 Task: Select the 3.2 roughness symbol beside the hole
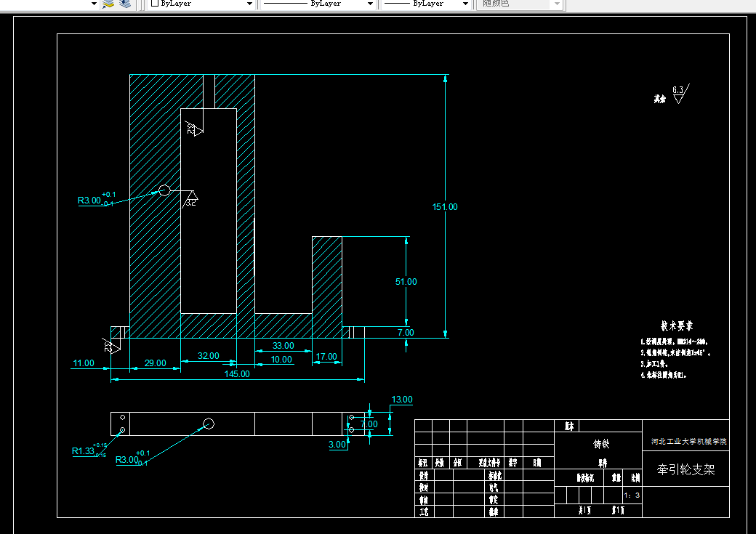tap(190, 199)
